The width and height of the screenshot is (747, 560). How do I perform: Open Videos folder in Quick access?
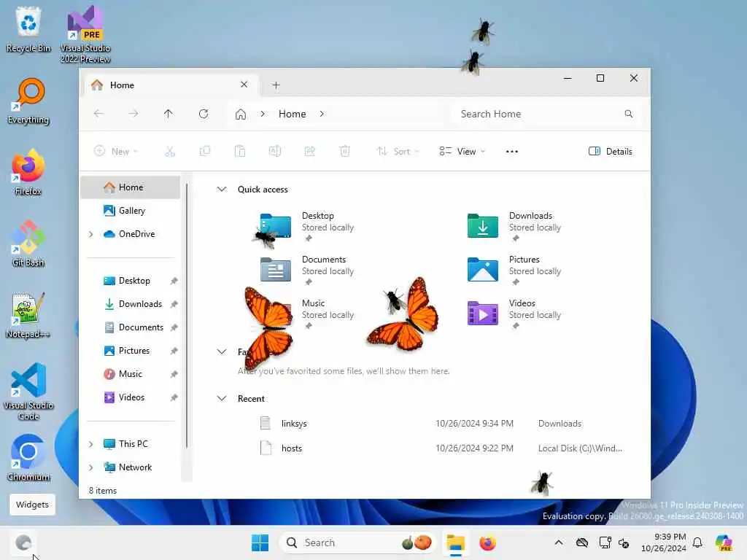[x=514, y=313]
